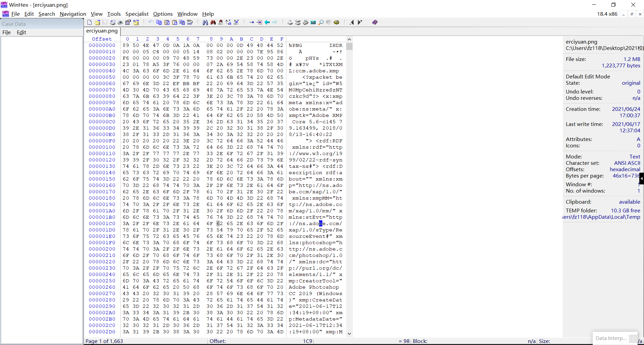Image resolution: width=644 pixels, height=345 pixels.
Task: Open file Properties from the toolbar
Action: click(128, 22)
